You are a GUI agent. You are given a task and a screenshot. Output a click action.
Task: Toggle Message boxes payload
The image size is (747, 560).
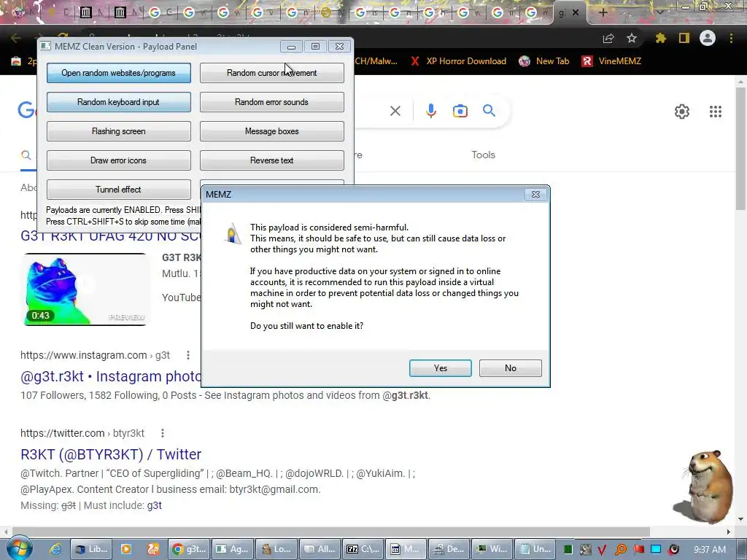coord(271,131)
